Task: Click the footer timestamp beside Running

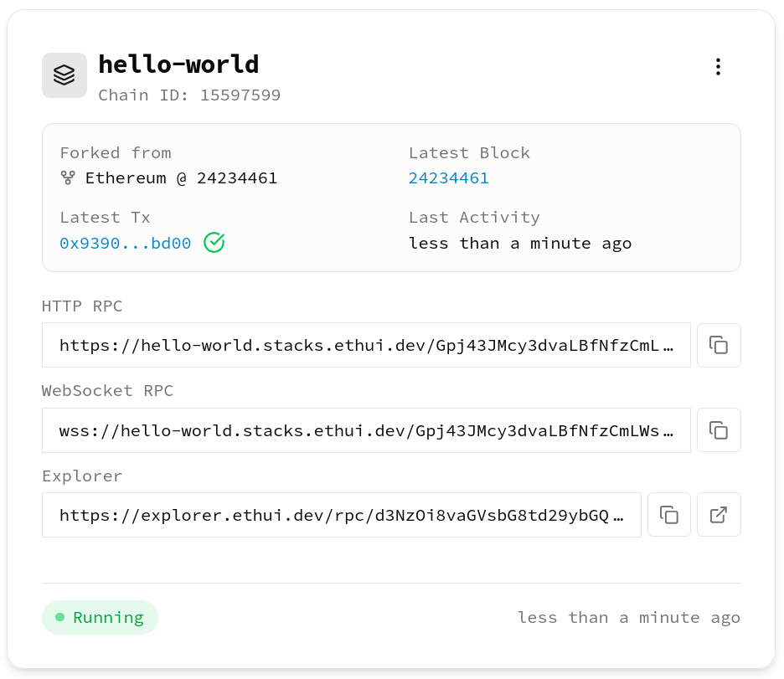Action: click(628, 618)
